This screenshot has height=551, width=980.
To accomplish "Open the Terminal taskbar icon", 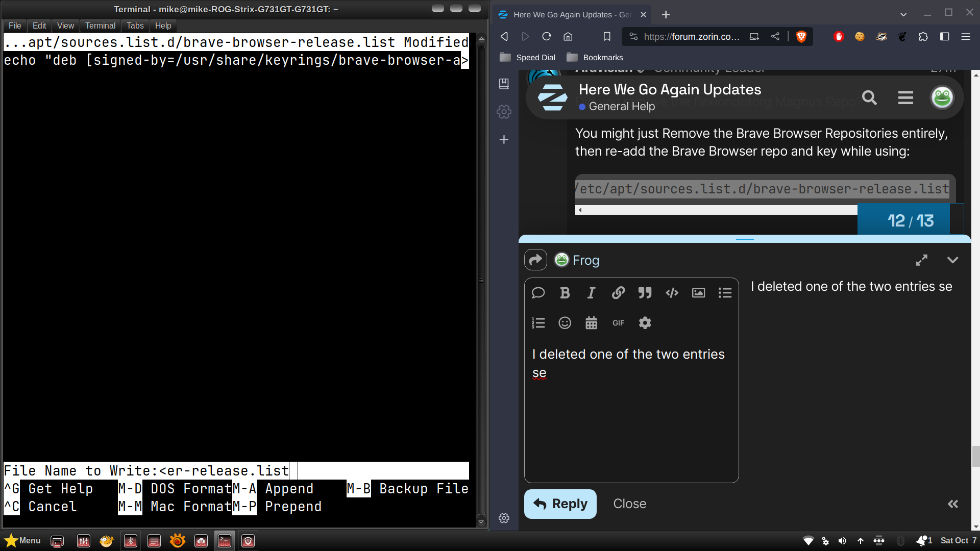I will (225, 541).
